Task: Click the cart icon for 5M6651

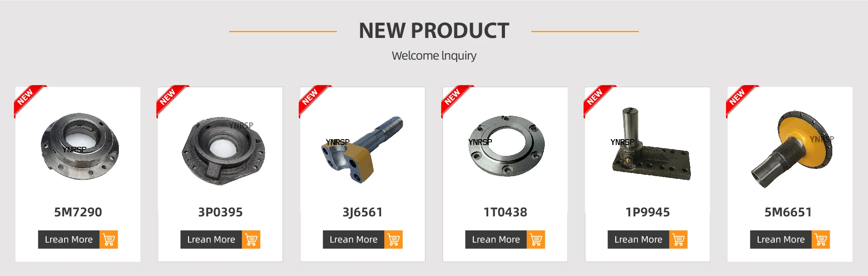Action: [x=821, y=239]
